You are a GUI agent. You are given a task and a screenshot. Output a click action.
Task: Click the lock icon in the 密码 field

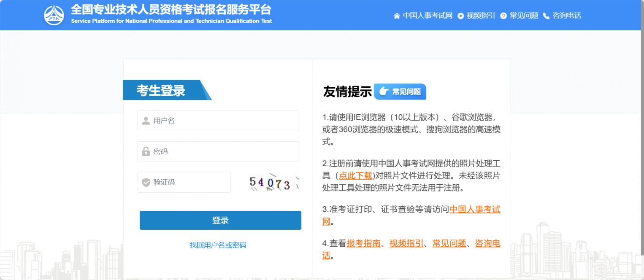click(x=146, y=151)
